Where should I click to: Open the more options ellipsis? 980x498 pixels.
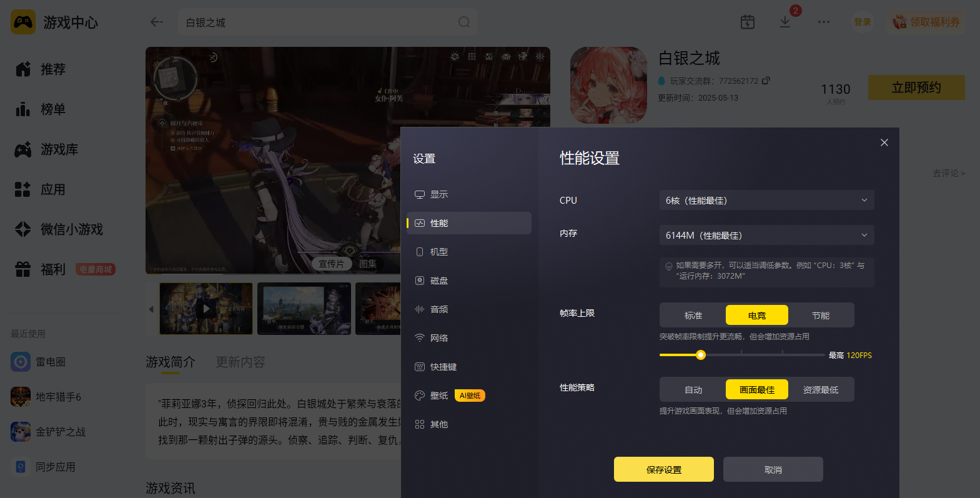click(x=824, y=22)
